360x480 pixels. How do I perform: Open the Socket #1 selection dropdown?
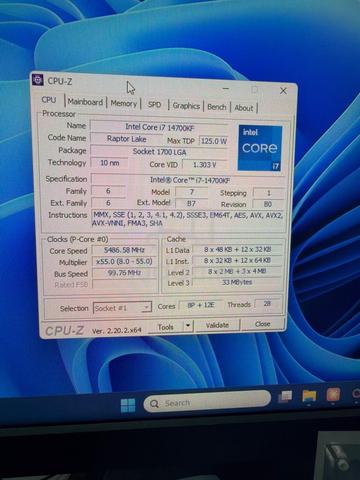tap(122, 308)
